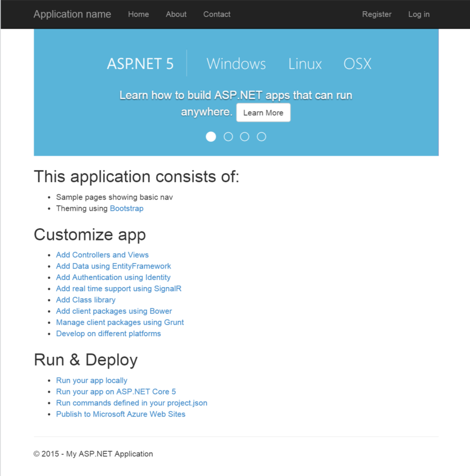Click the Application name brand link
This screenshot has width=470, height=476.
click(72, 14)
